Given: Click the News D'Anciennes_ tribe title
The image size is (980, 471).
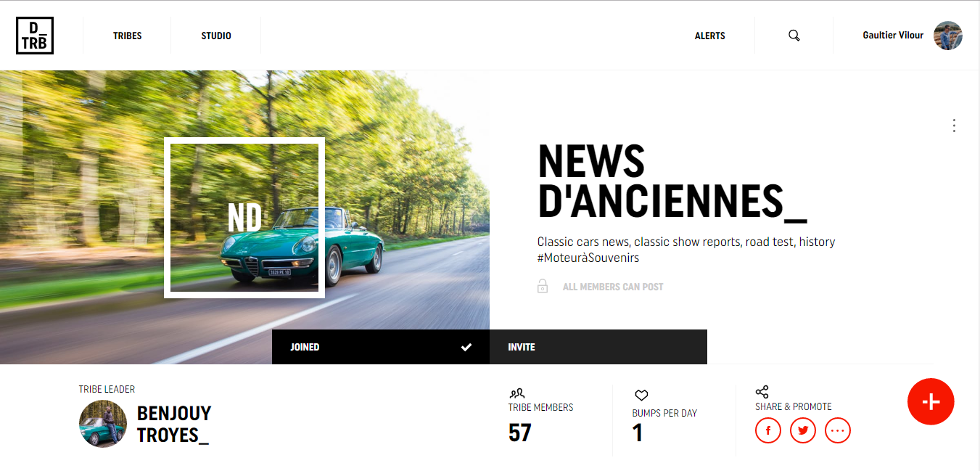Looking at the screenshot, I should [x=672, y=182].
